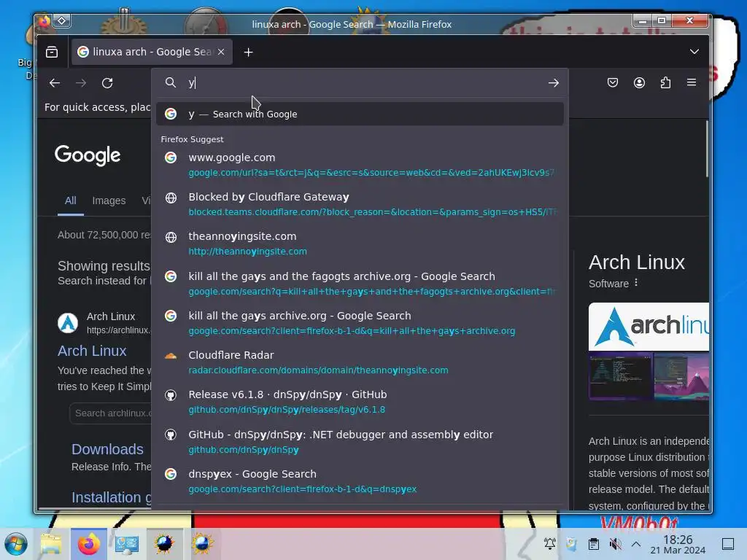Select the Cloudflare Radar suggestion
747x560 pixels.
(x=360, y=362)
